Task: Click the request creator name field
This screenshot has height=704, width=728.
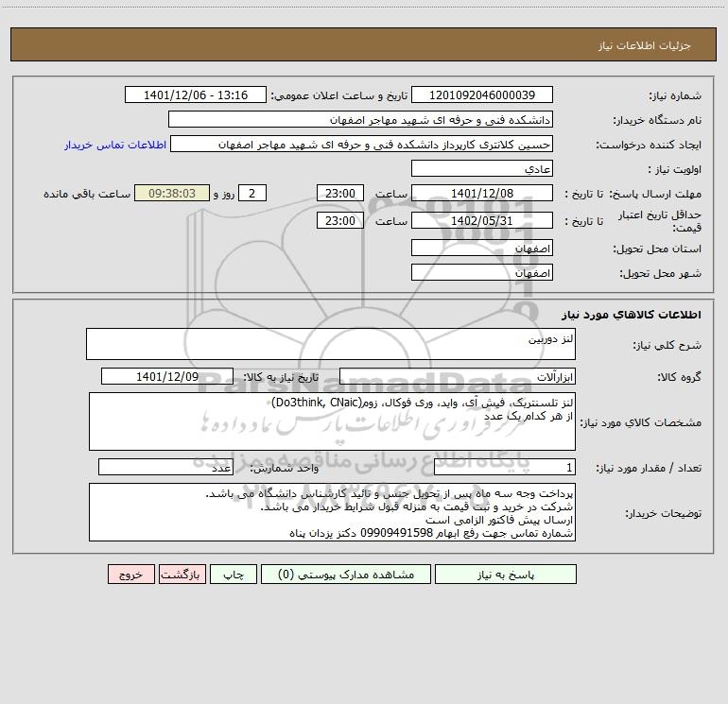Action: [361, 144]
